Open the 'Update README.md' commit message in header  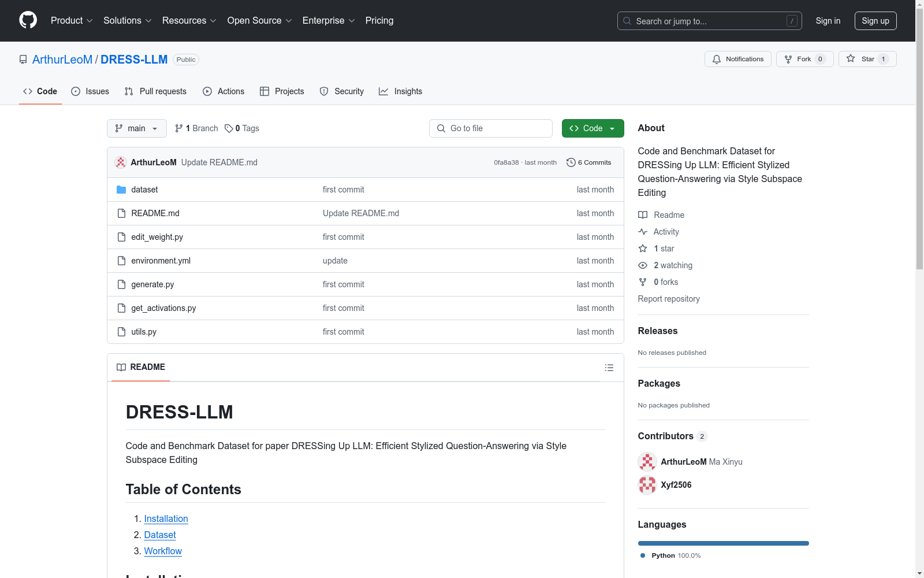(219, 162)
